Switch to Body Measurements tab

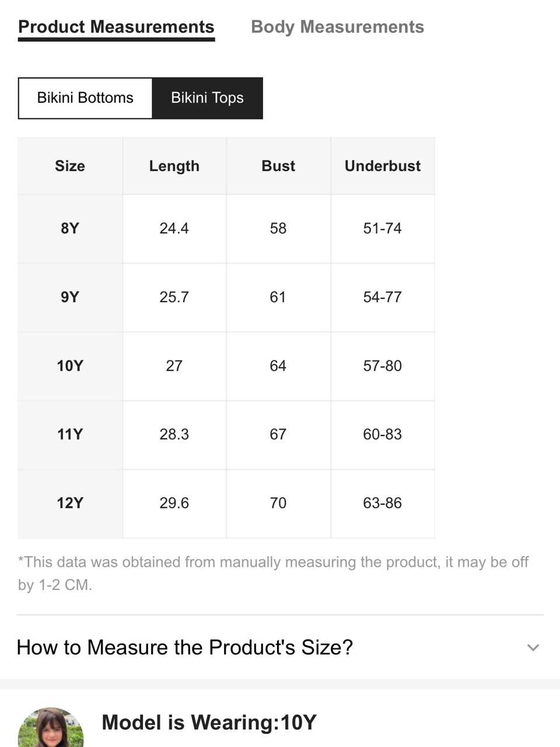(337, 27)
